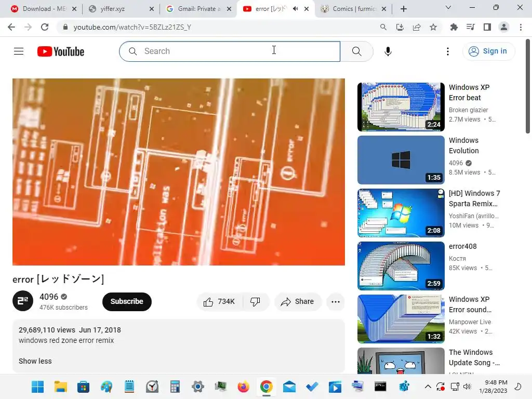Open File Explorer from taskbar
This screenshot has height=399, width=532.
[61, 387]
